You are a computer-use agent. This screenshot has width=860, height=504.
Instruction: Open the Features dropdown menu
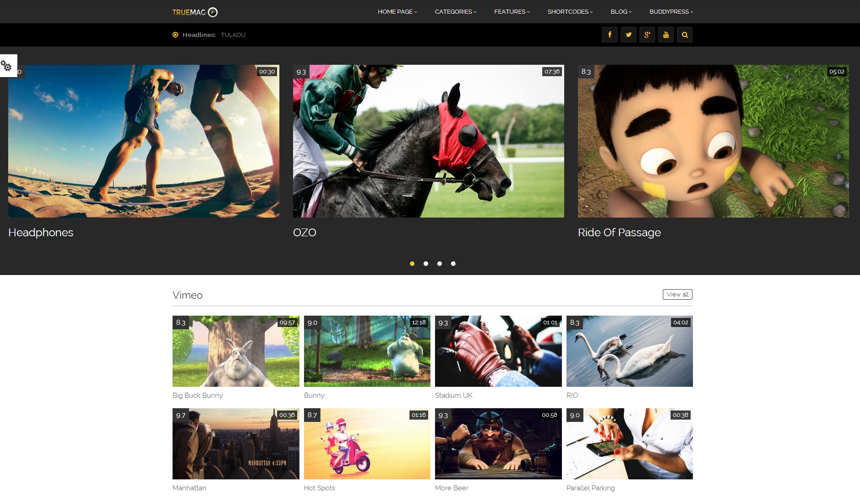click(x=512, y=12)
